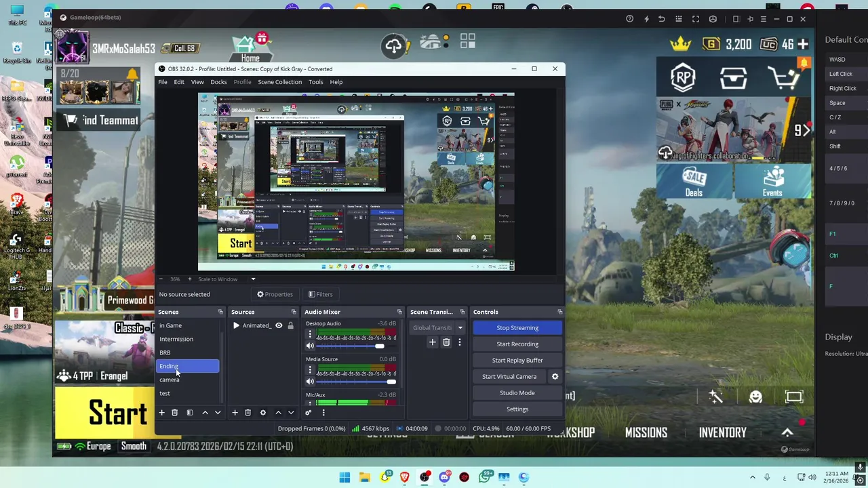Toggle visibility of Animated_ source
The height and width of the screenshot is (488, 868).
278,325
